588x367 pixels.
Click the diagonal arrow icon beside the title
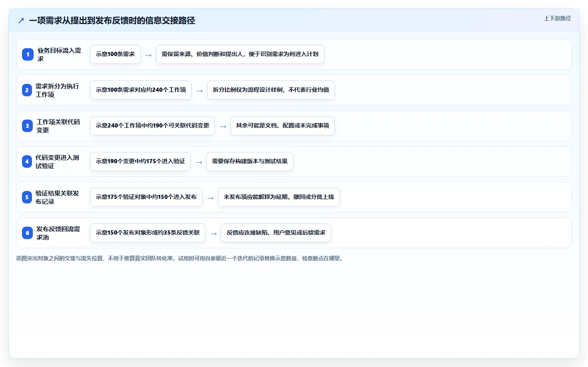[21, 20]
